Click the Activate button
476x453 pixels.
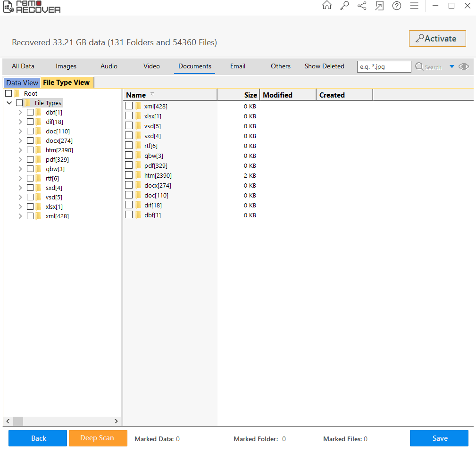tap(437, 39)
